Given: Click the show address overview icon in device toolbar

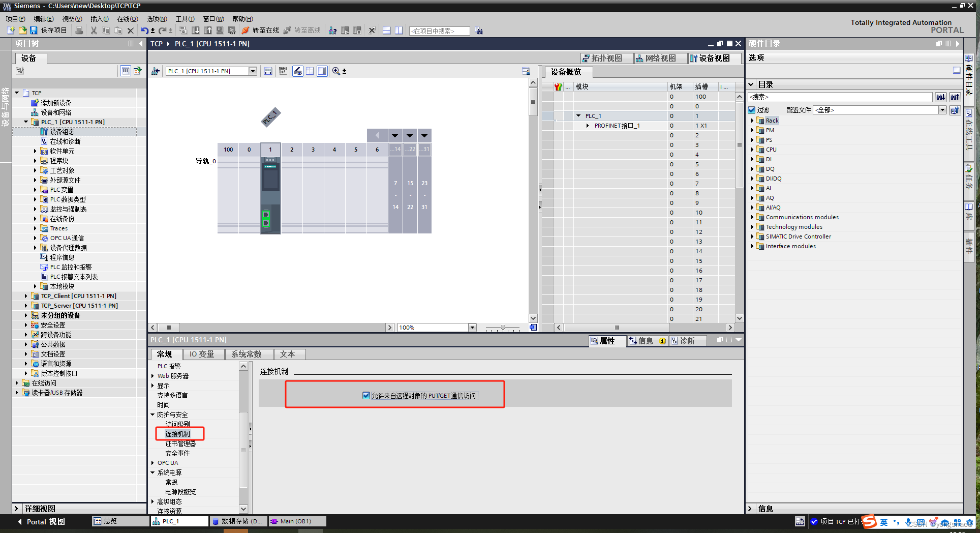Looking at the screenshot, I should coord(268,71).
